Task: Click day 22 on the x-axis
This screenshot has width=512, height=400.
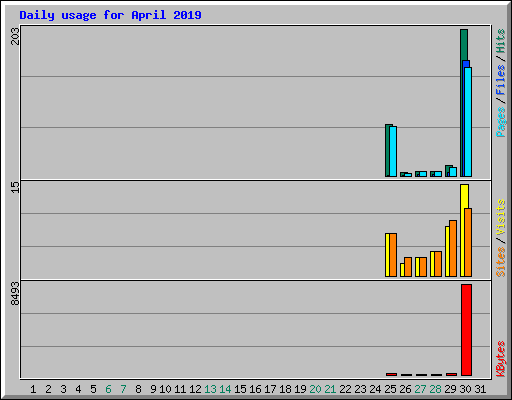Action: (345, 389)
